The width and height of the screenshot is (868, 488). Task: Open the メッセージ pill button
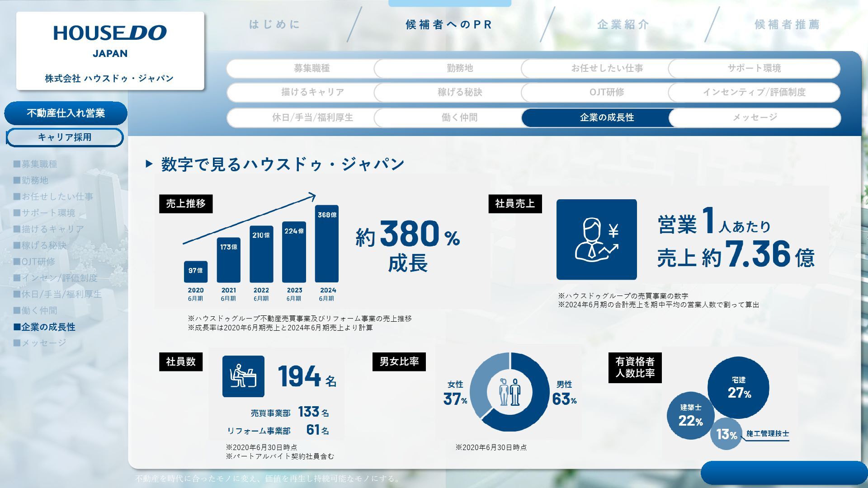pyautogui.click(x=754, y=117)
